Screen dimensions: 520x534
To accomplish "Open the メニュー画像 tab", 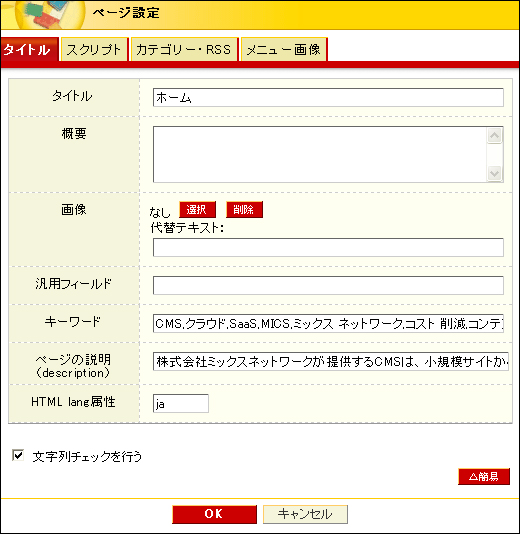I will coord(284,50).
